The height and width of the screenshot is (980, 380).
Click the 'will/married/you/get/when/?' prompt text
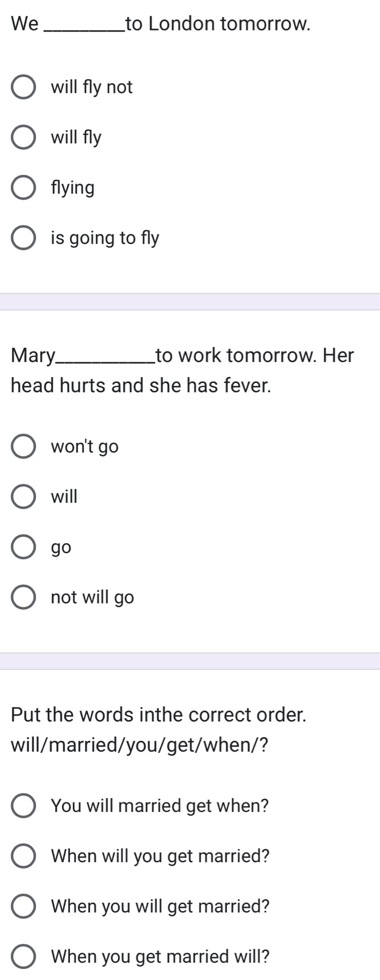click(x=140, y=745)
